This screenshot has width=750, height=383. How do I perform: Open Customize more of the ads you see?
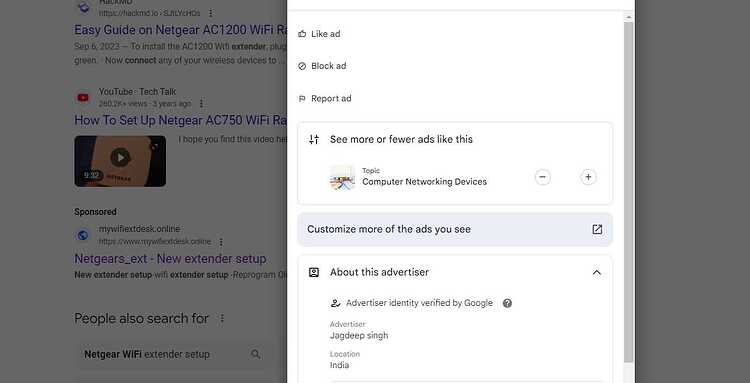point(455,230)
